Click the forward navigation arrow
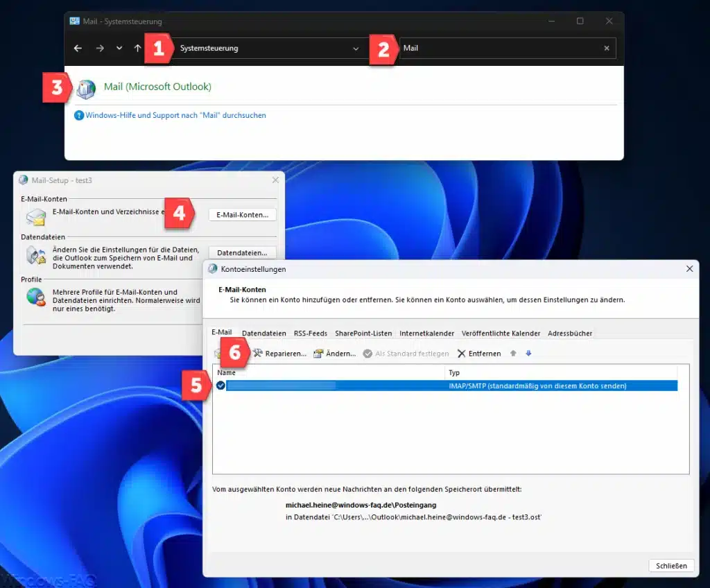Viewport: 710px width, 588px height. pos(100,48)
